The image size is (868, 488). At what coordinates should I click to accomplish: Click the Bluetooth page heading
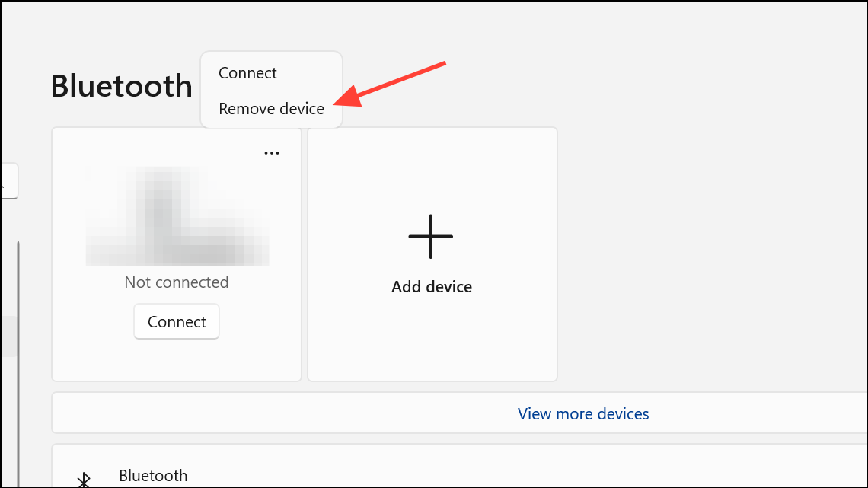[x=121, y=85]
